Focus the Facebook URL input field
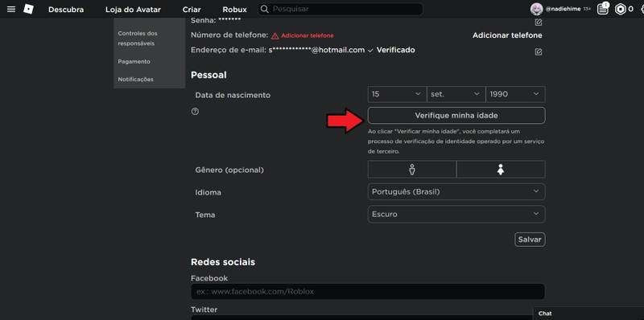Viewport: 644px width, 320px height. pyautogui.click(x=368, y=292)
